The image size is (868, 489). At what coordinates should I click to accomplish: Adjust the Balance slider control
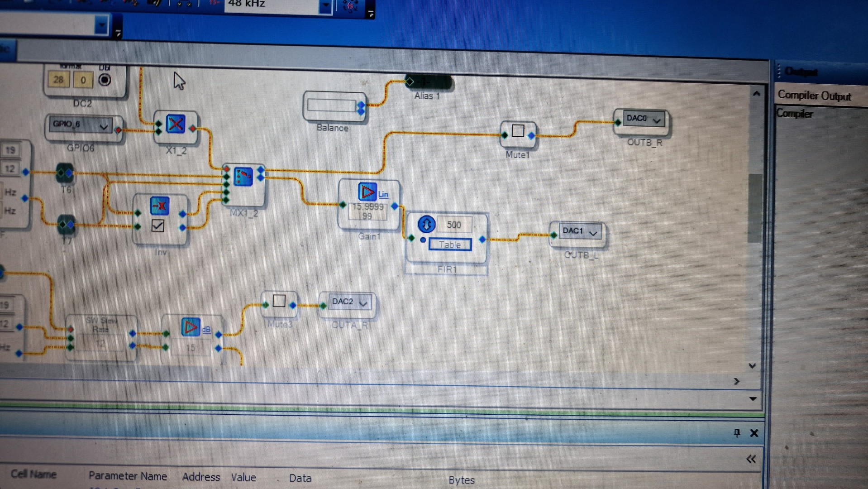(x=332, y=105)
